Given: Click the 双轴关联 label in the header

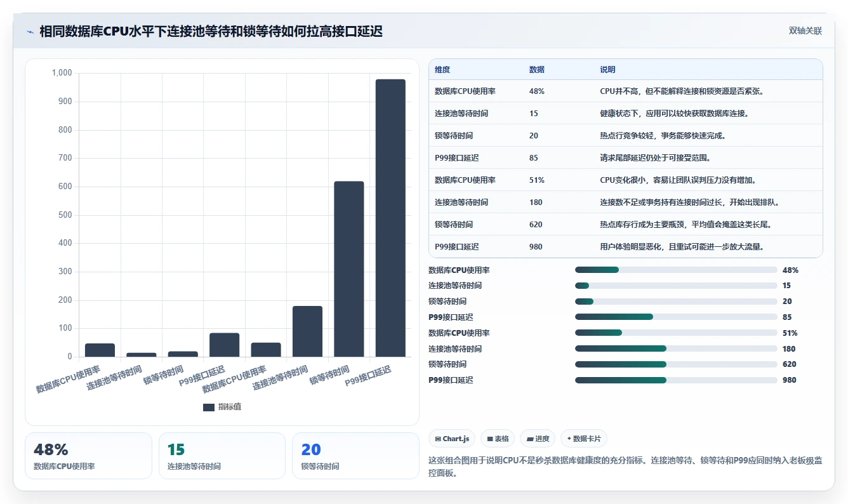Looking at the screenshot, I should click(x=805, y=31).
